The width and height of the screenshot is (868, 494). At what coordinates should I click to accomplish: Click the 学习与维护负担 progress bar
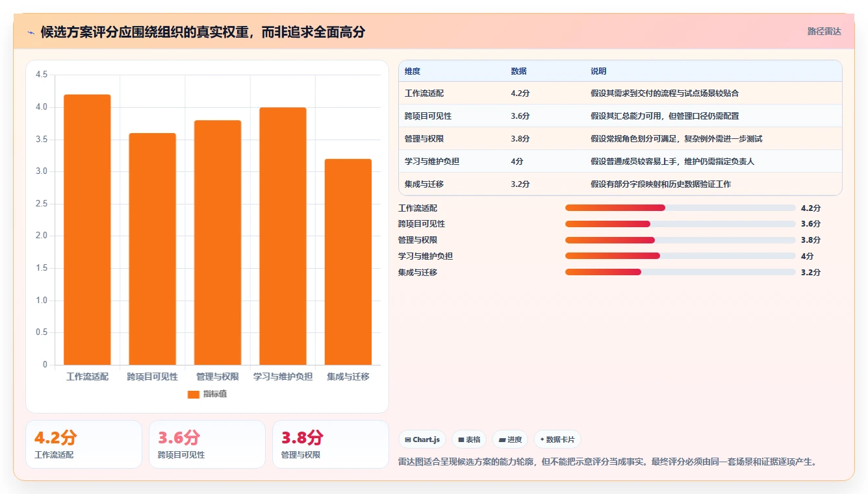point(680,256)
